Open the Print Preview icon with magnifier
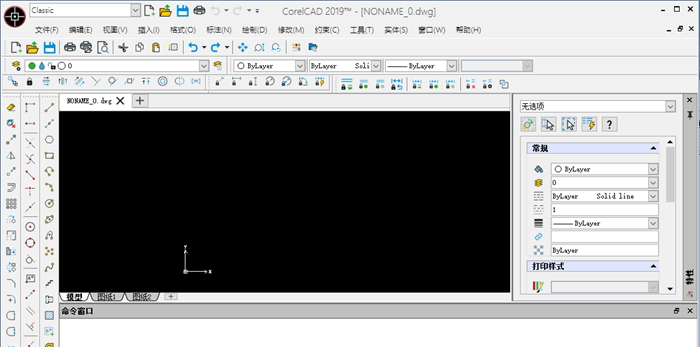The width and height of the screenshot is (700, 360). coord(103,47)
